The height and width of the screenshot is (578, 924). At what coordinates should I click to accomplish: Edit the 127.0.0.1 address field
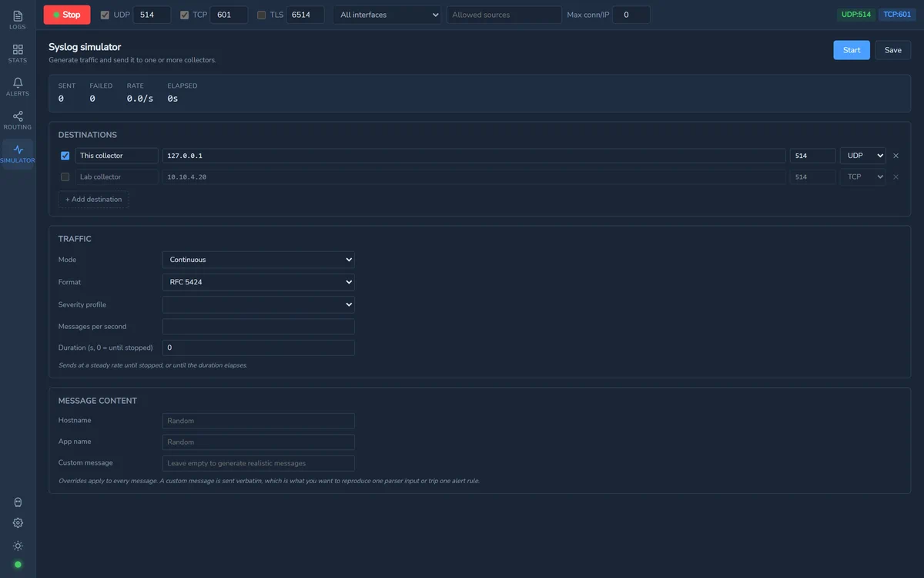[x=474, y=156]
